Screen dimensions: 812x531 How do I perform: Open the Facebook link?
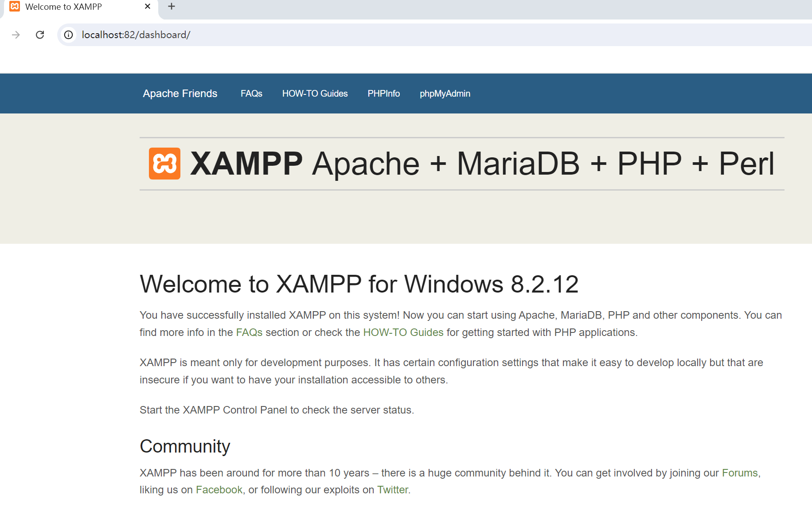coord(219,490)
